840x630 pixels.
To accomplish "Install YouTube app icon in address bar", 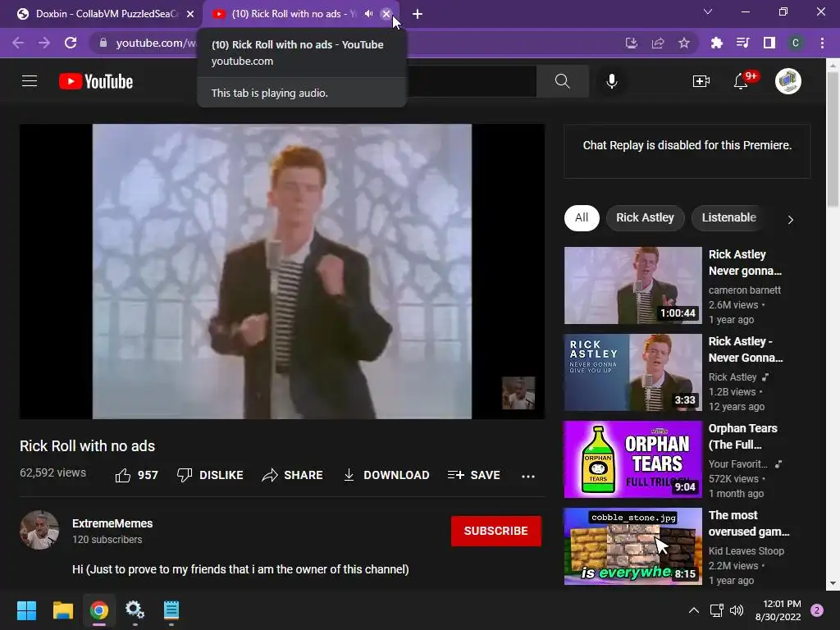I will 632,43.
